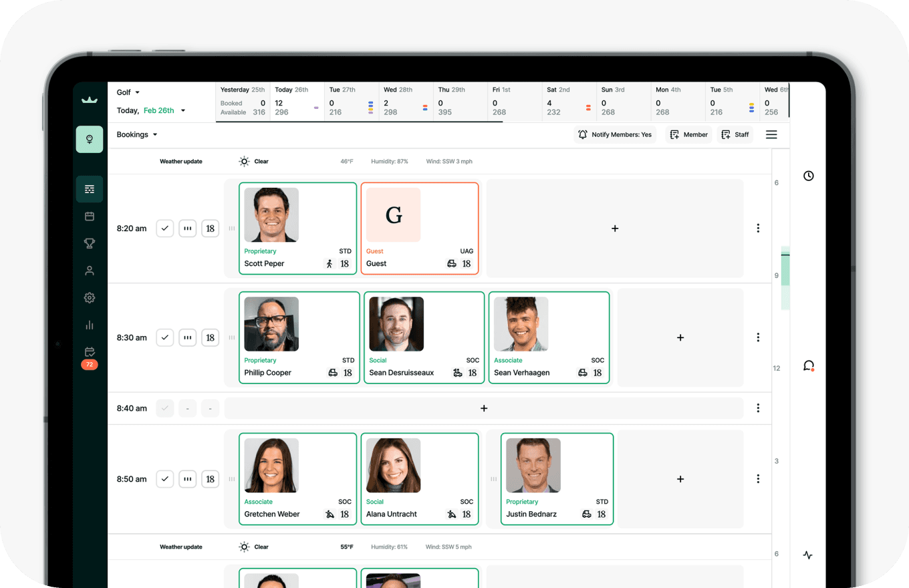The width and height of the screenshot is (909, 588).
Task: Open the calendar icon in sidebar
Action: 90,216
